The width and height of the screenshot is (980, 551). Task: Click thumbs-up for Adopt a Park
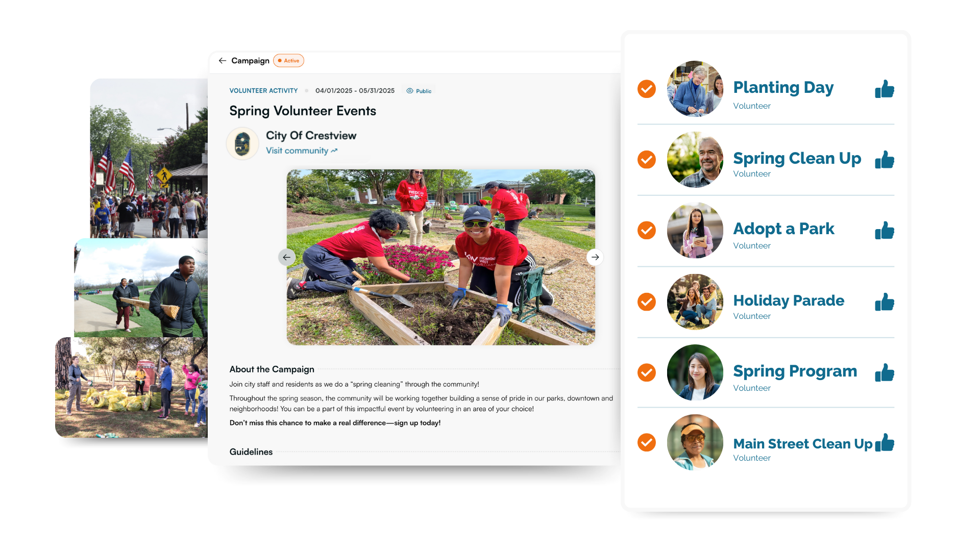885,231
